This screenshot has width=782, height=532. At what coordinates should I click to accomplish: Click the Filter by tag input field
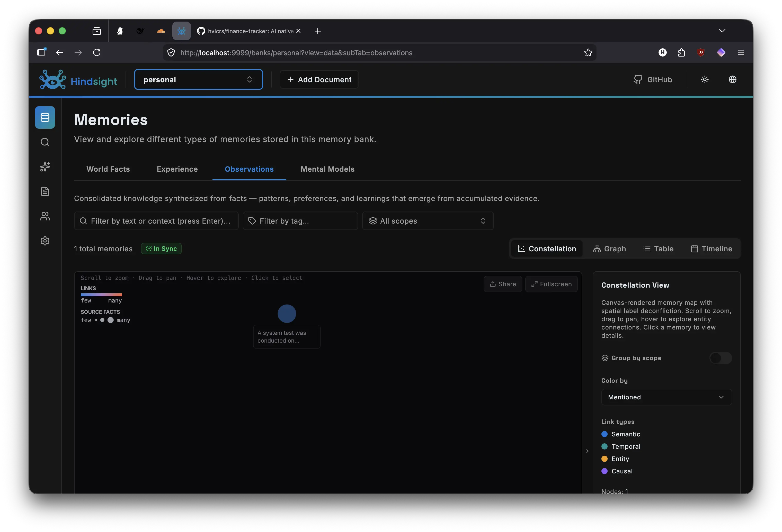[x=300, y=221]
